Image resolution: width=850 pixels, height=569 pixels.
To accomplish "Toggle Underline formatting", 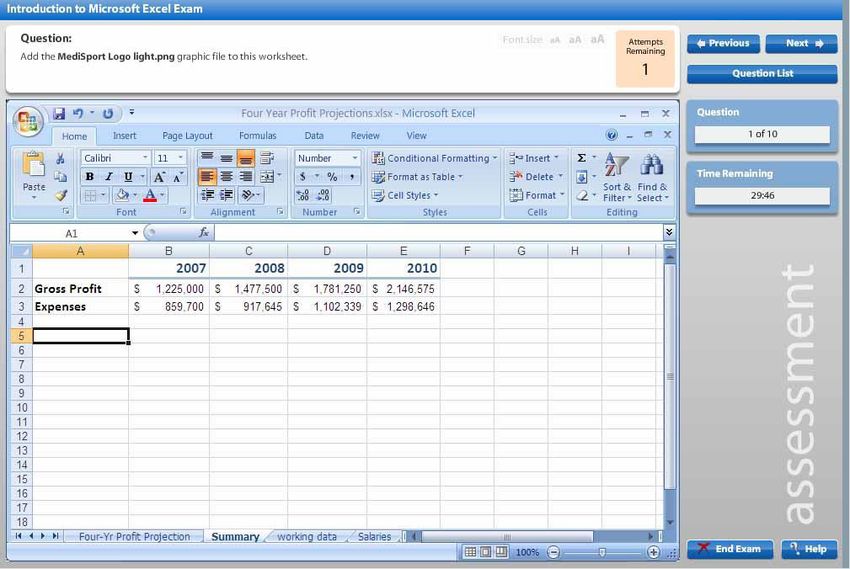I will coord(128,177).
